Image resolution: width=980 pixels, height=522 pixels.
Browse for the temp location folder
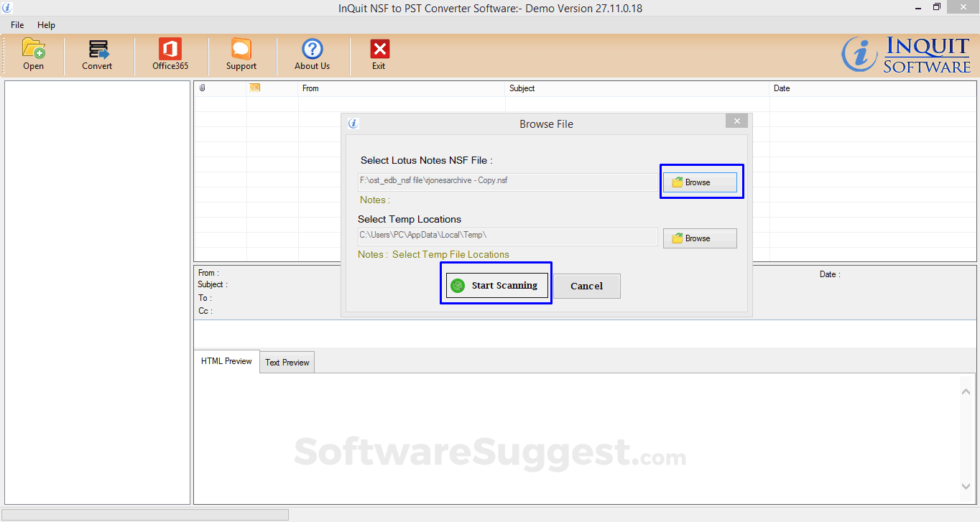(x=700, y=238)
